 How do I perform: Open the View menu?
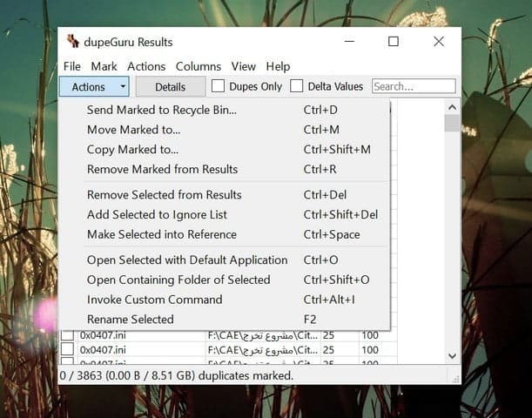tap(244, 66)
